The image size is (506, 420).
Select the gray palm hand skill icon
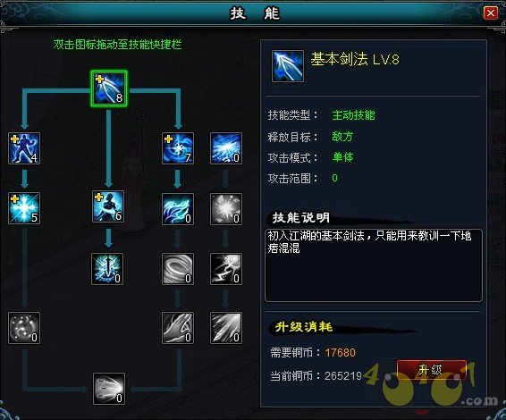(178, 328)
